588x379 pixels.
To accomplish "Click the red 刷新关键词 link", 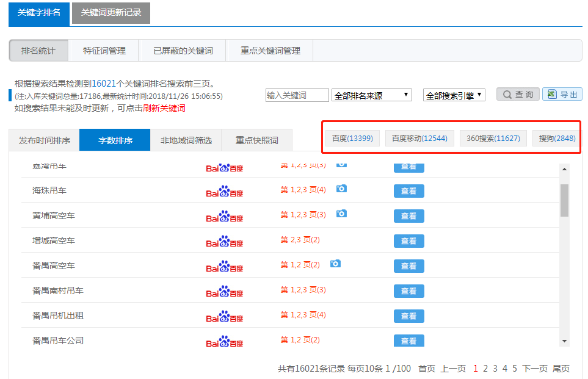I will tap(164, 109).
